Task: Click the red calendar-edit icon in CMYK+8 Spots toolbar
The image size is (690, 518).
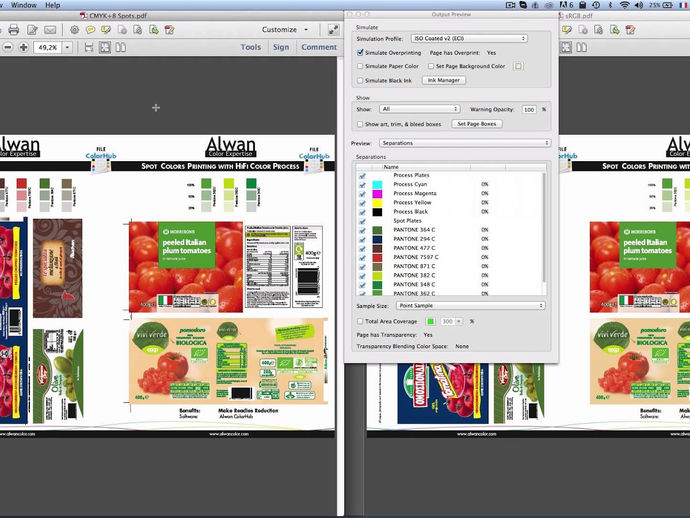Action: (169, 29)
